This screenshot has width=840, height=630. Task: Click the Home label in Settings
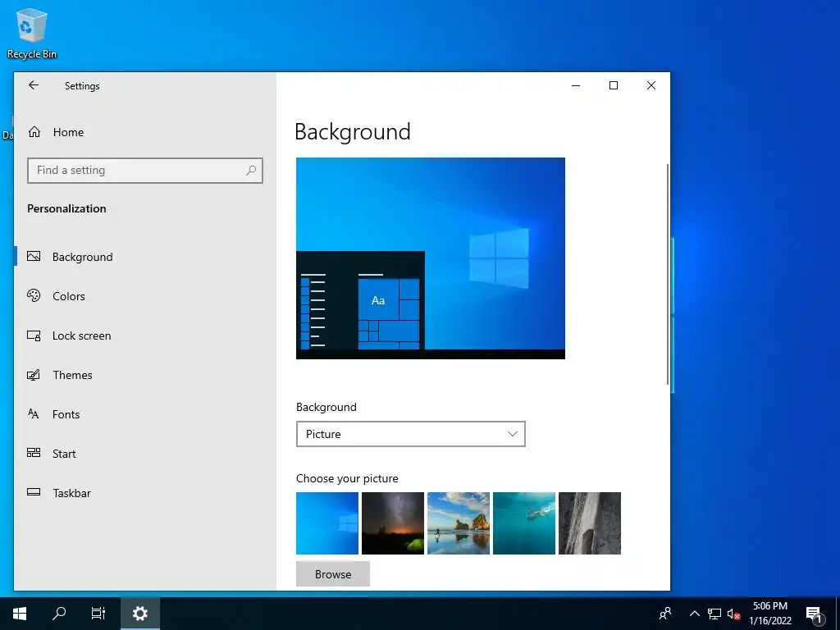(x=68, y=132)
